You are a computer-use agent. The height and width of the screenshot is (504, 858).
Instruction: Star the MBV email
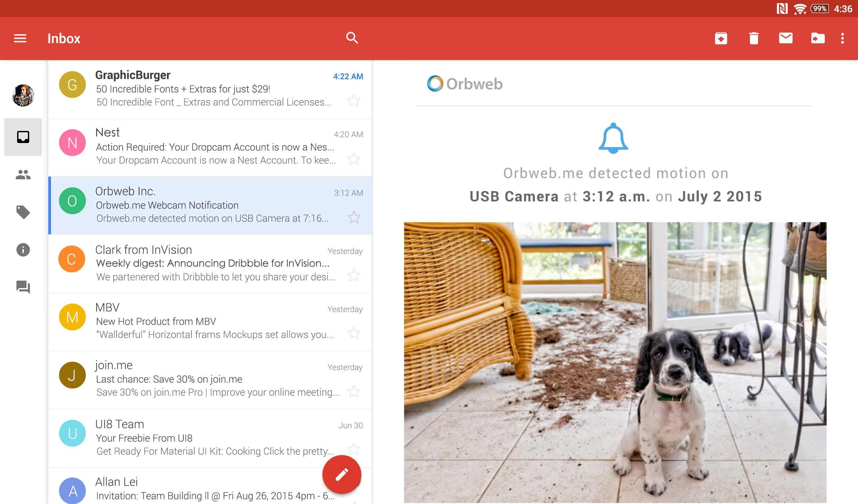click(354, 333)
